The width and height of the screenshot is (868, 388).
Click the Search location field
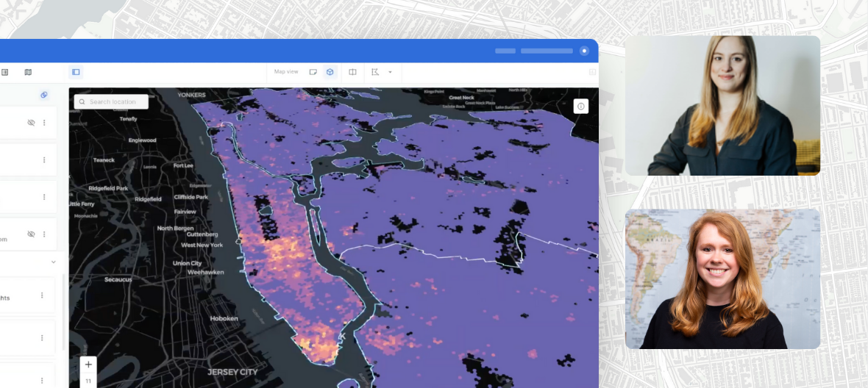(x=112, y=101)
